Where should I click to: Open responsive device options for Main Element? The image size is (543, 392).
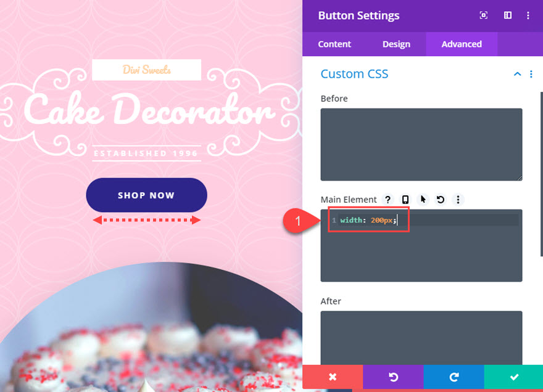405,200
